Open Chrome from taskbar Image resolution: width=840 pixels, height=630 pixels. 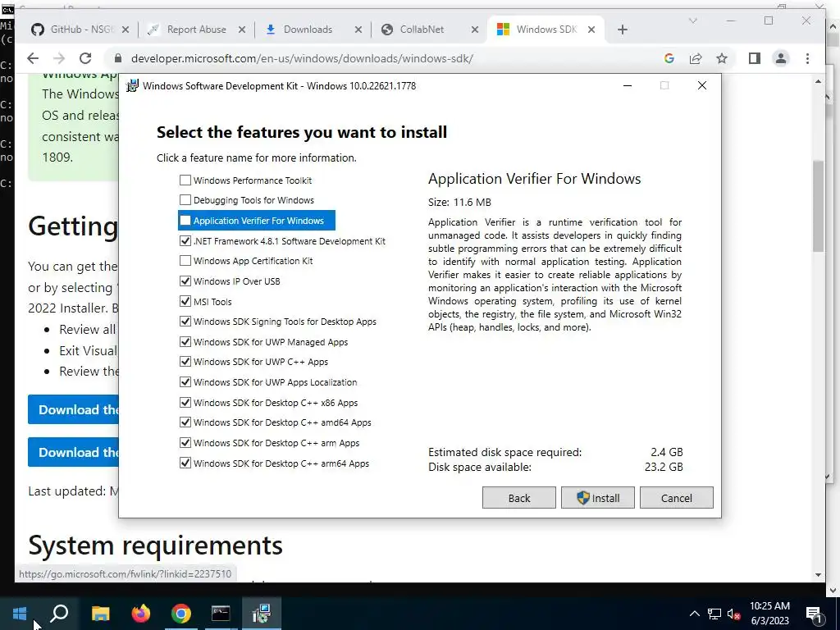[181, 614]
